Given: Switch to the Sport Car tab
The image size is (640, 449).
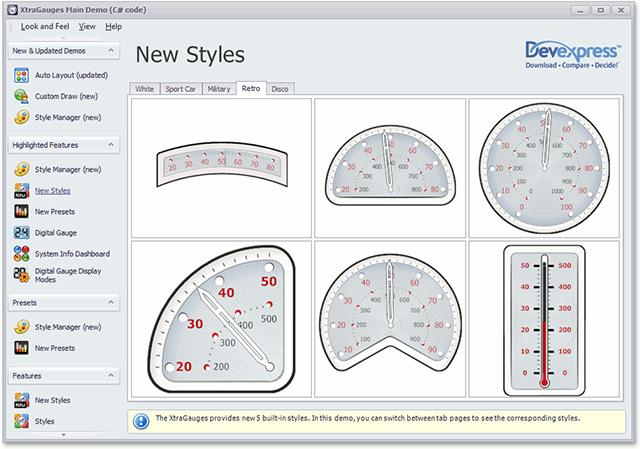Looking at the screenshot, I should [180, 89].
